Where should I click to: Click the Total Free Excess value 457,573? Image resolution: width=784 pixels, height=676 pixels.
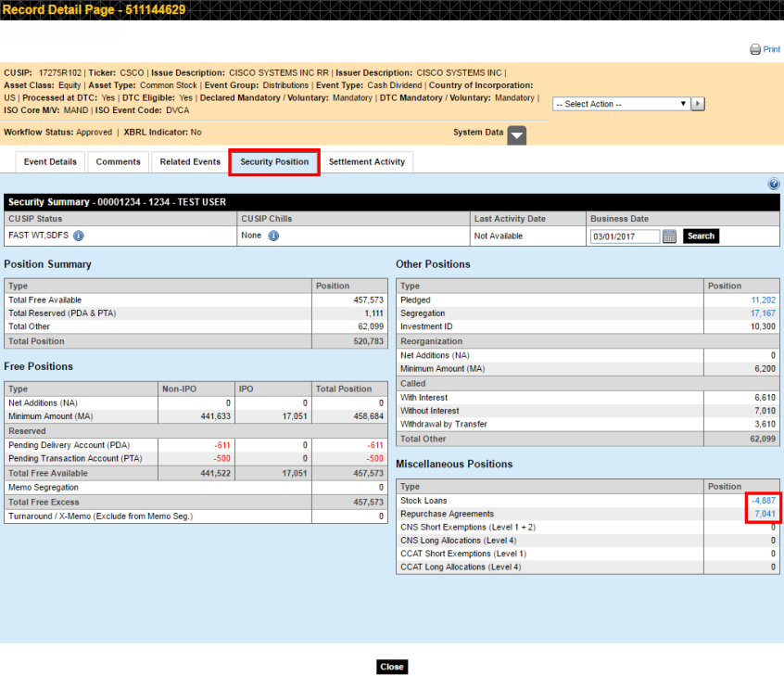[369, 502]
